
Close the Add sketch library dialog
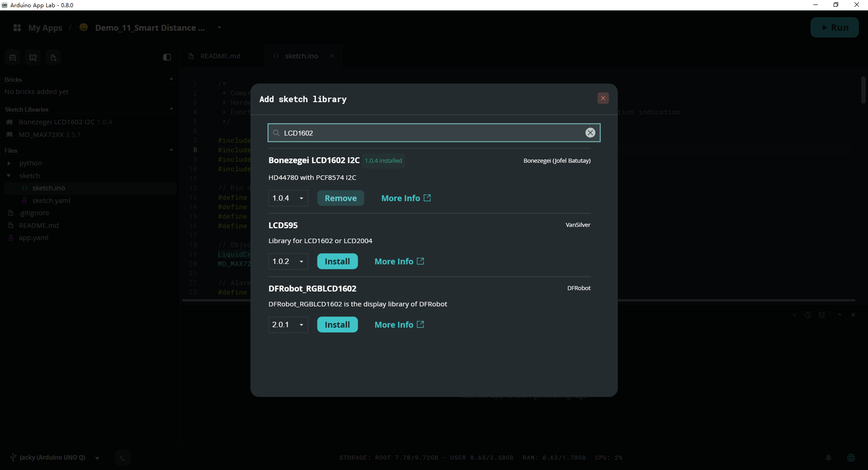click(x=603, y=98)
